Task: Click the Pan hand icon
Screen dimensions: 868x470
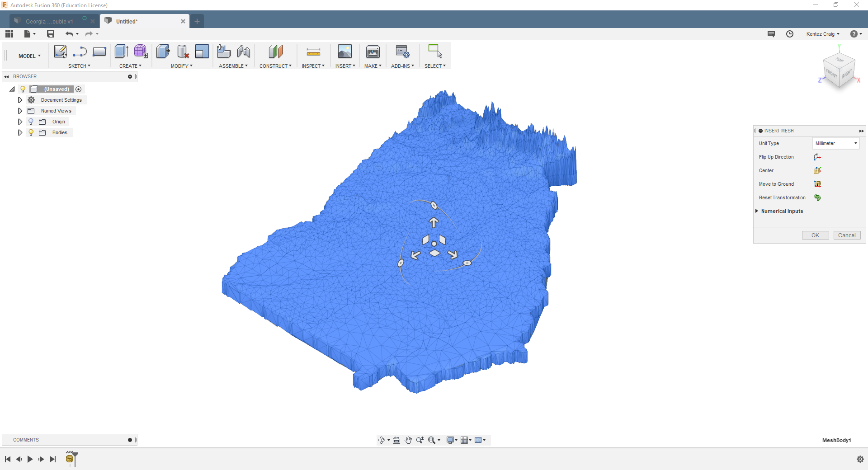Action: click(x=408, y=440)
